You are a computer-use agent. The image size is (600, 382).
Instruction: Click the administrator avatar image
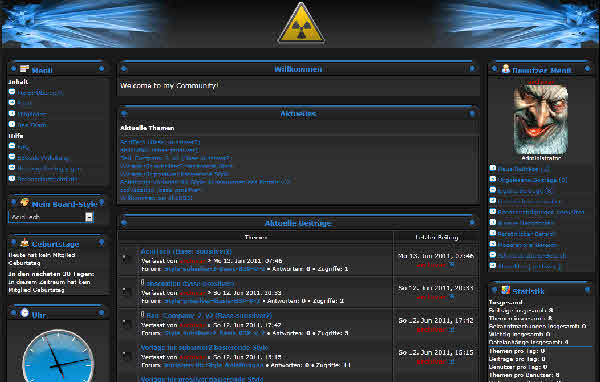click(x=541, y=119)
